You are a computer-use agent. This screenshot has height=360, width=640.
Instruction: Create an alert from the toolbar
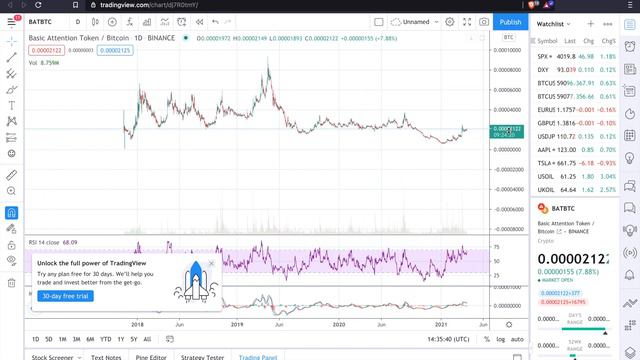pos(182,22)
